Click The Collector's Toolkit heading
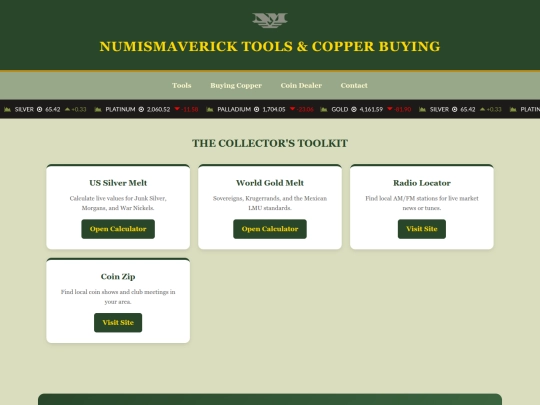This screenshot has width=540, height=405. tap(270, 143)
